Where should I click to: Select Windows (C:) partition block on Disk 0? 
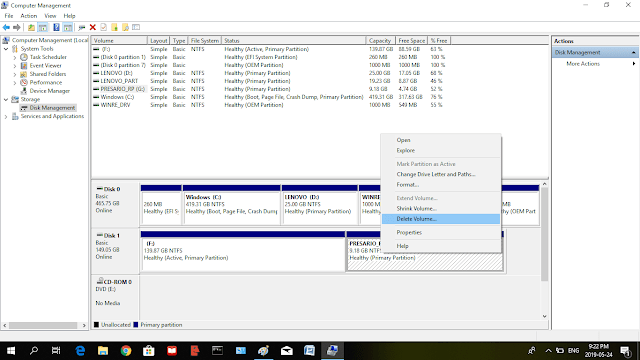[x=231, y=204]
